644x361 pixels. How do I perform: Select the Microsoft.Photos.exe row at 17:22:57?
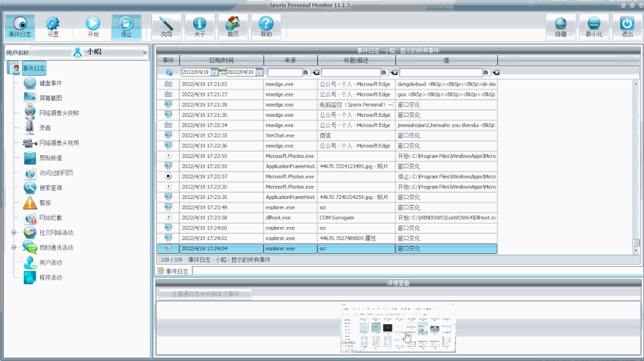[x=327, y=176]
